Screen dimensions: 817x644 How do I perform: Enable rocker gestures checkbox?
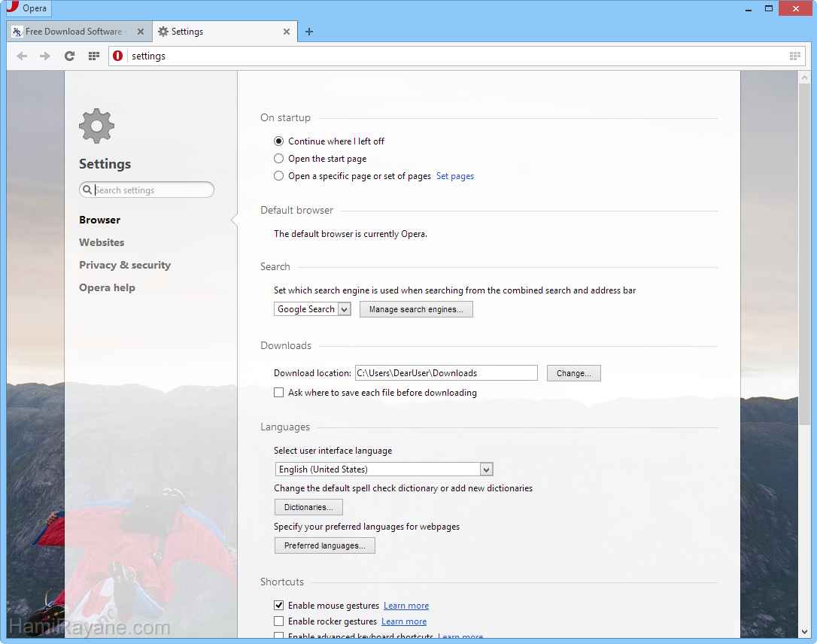279,621
